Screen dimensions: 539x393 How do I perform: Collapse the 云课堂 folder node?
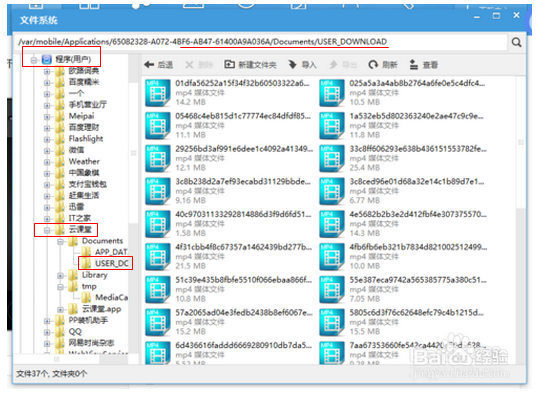(47, 230)
